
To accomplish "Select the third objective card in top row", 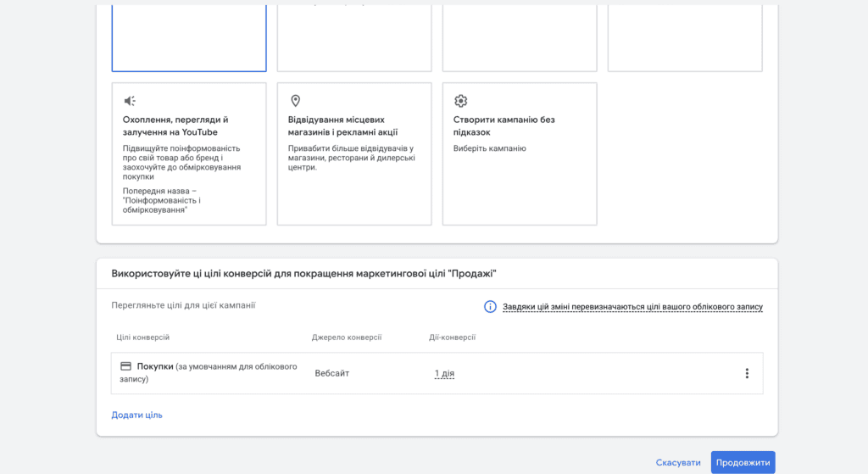I will tap(520, 37).
